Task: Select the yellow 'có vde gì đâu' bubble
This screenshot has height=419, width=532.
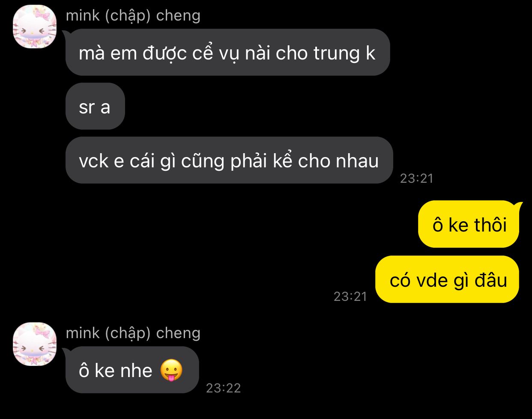Action: [447, 279]
